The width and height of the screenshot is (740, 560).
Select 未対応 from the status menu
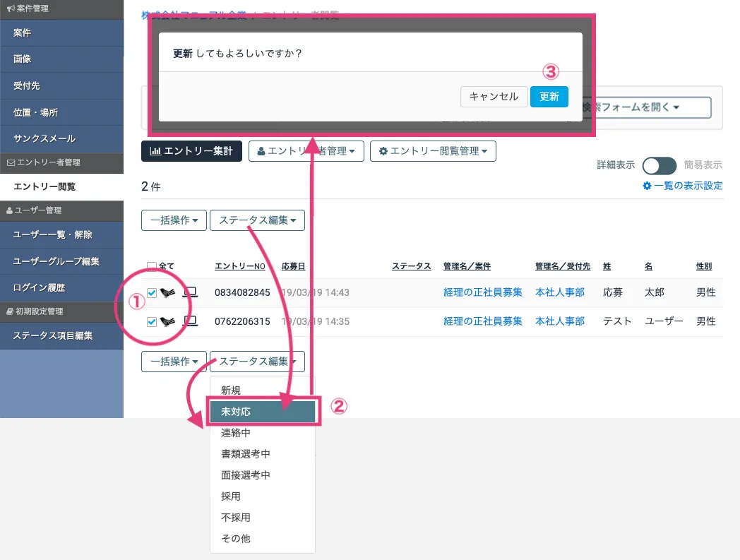click(262, 412)
